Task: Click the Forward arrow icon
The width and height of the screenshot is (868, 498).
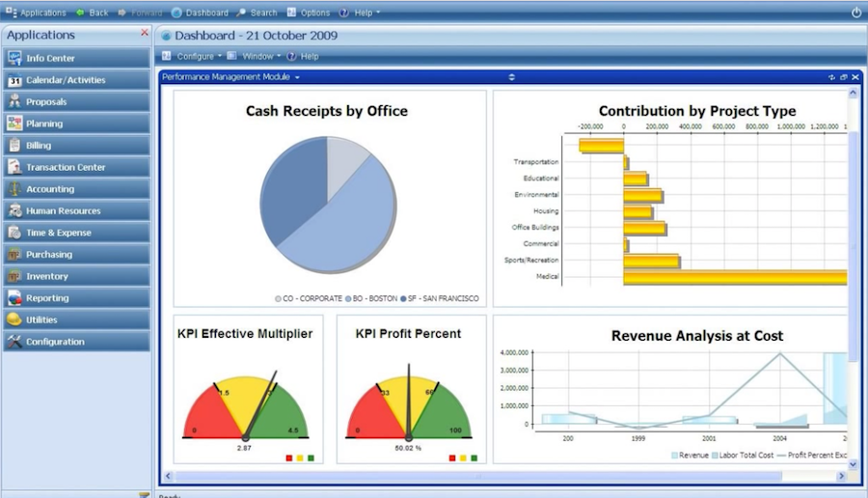Action: pyautogui.click(x=122, y=13)
